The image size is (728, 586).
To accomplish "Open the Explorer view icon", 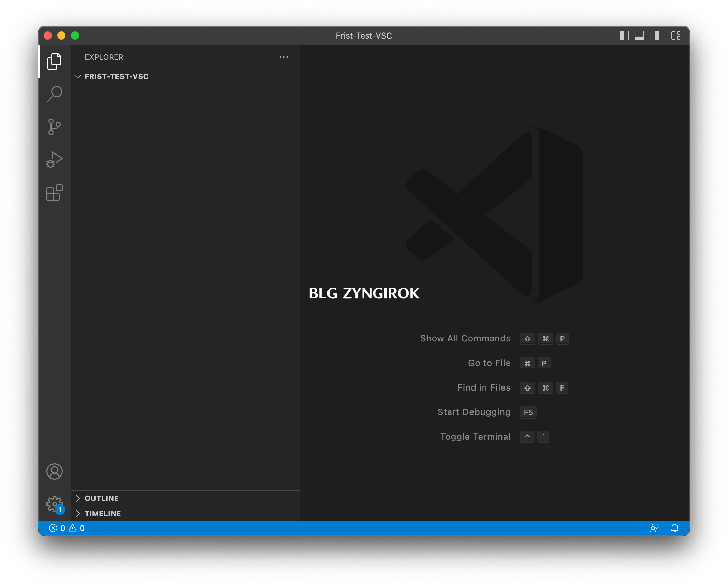I will 55,61.
